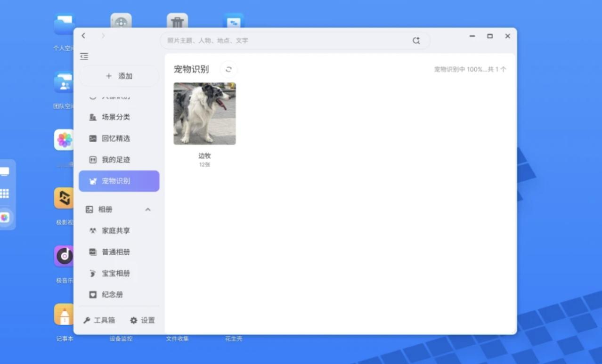Open 设置 settings
The height and width of the screenshot is (364, 602).
pyautogui.click(x=143, y=320)
